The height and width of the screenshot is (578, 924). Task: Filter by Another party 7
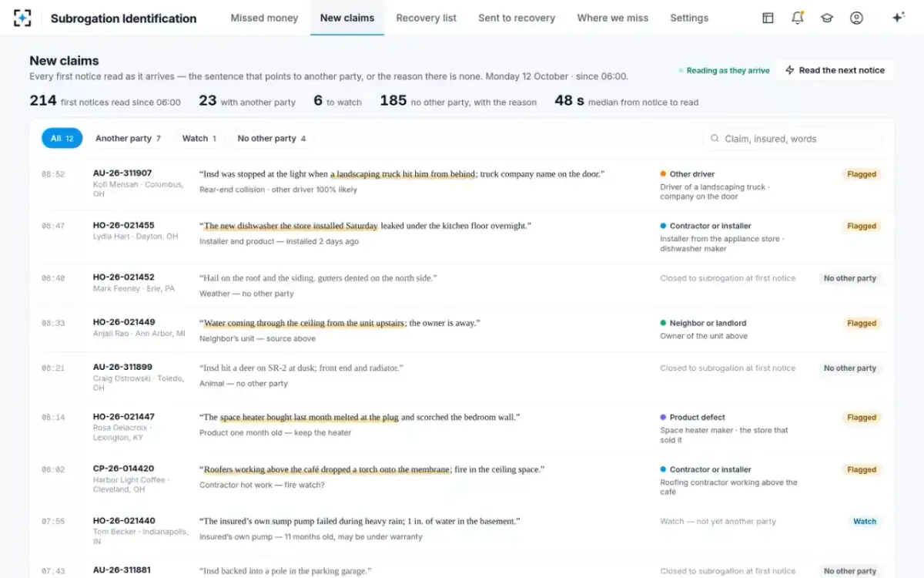point(128,139)
